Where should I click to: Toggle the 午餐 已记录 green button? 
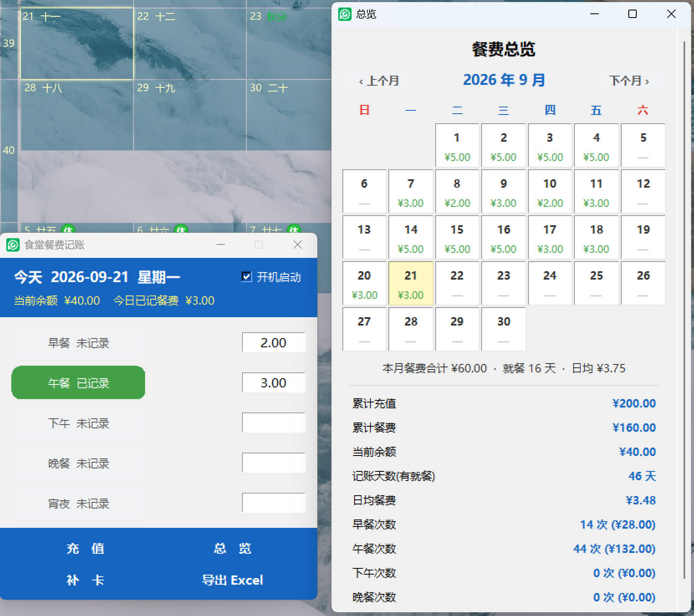[x=79, y=383]
